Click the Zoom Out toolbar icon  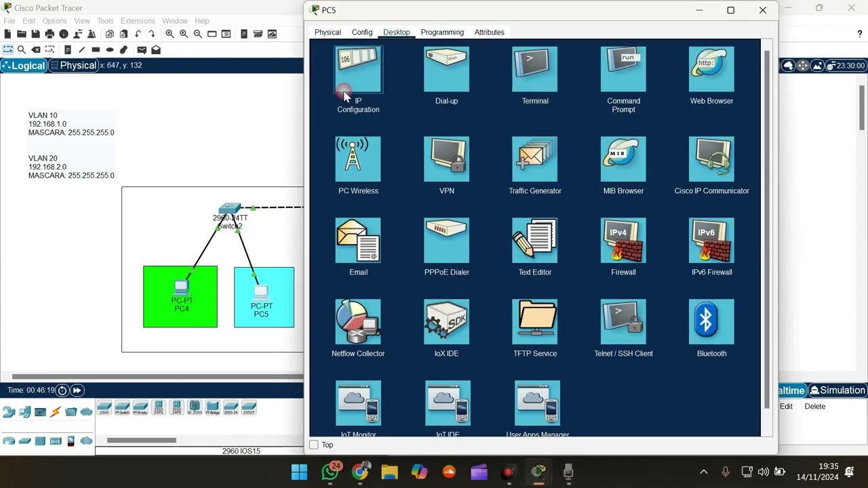198,34
